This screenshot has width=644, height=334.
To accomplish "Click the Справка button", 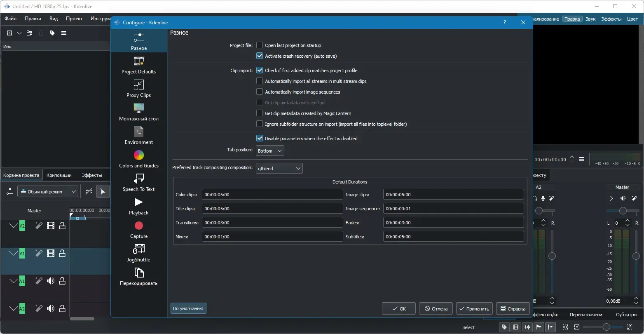I will coord(513,308).
